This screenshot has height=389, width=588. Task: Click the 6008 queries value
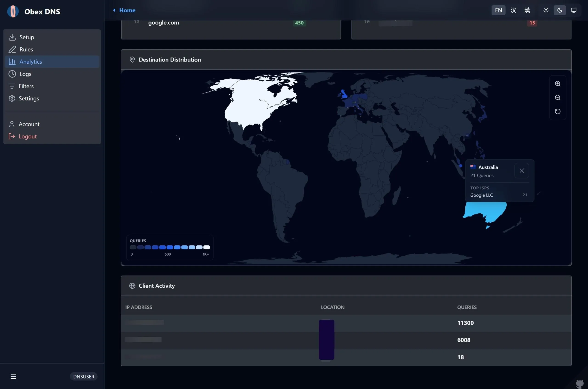click(464, 340)
